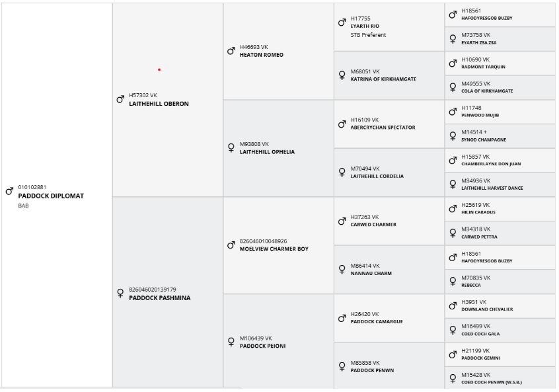Click the male symbol next to Laithehill Oberon
The image size is (559, 392).
(x=120, y=99)
